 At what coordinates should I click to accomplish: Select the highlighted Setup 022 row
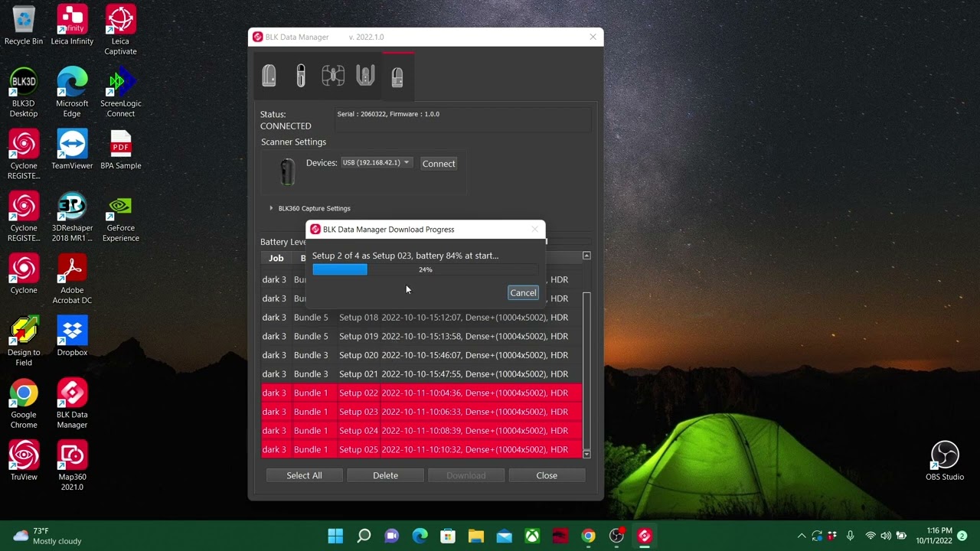point(421,393)
